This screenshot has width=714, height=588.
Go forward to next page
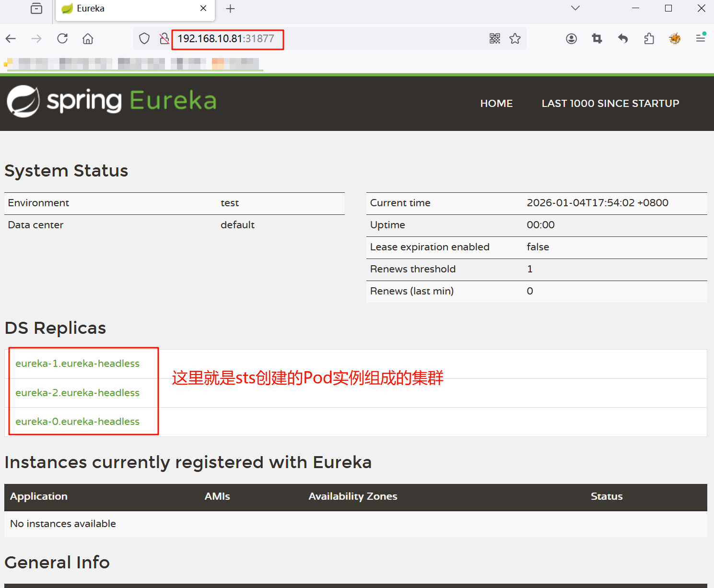pyautogui.click(x=36, y=39)
